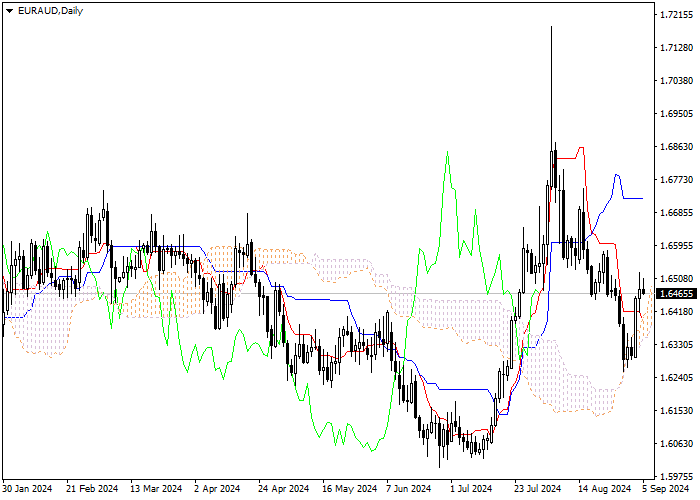Click the 1 Jul 2024 date label
The height and width of the screenshot is (500, 700).
pos(471,489)
